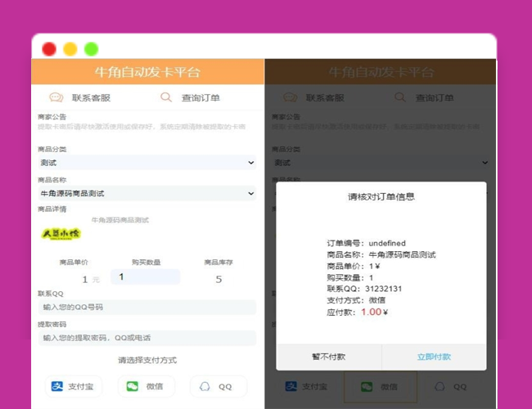Click the 商品单价 value 1 元
Viewport: 532px width, 409px height.
click(91, 280)
